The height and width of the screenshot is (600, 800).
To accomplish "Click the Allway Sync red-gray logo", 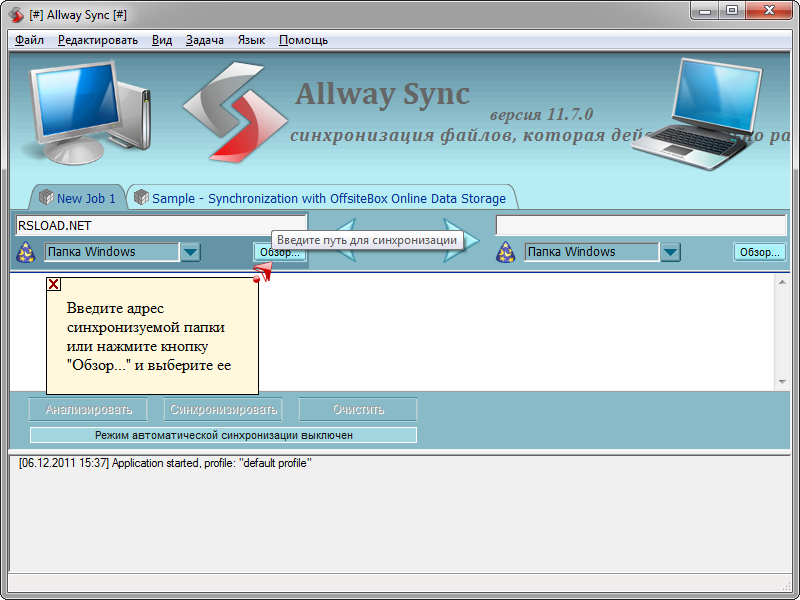I will [x=235, y=112].
